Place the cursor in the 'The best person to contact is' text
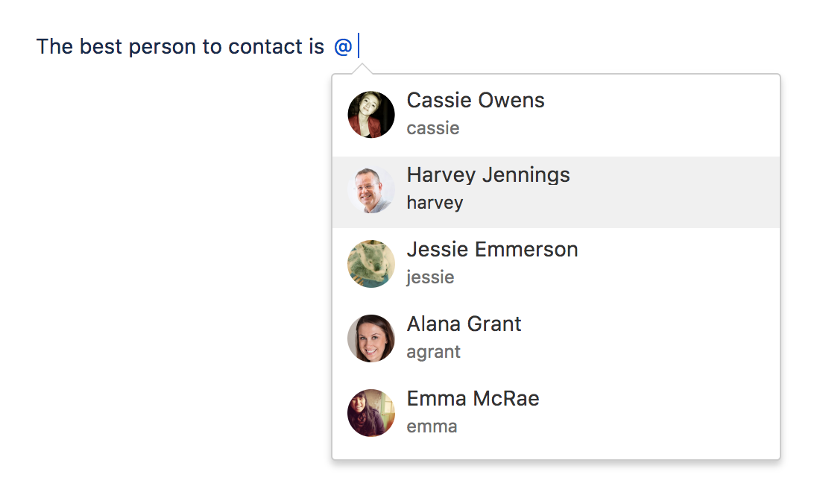This screenshot has width=820, height=504. tap(180, 46)
